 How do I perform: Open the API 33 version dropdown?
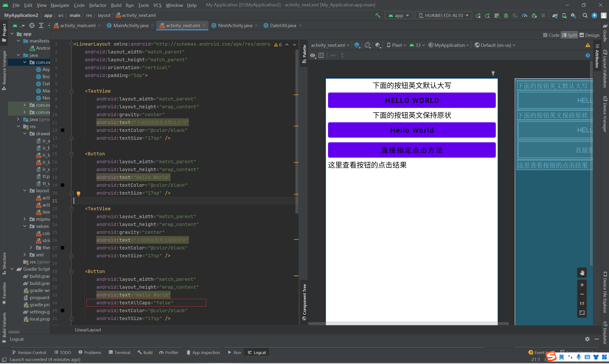417,45
